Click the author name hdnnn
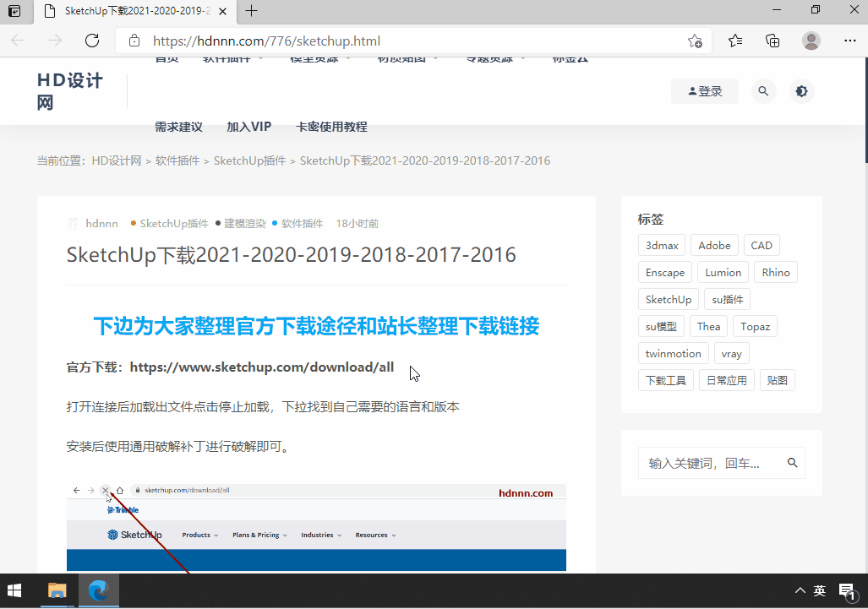The width and height of the screenshot is (868, 609). click(102, 224)
